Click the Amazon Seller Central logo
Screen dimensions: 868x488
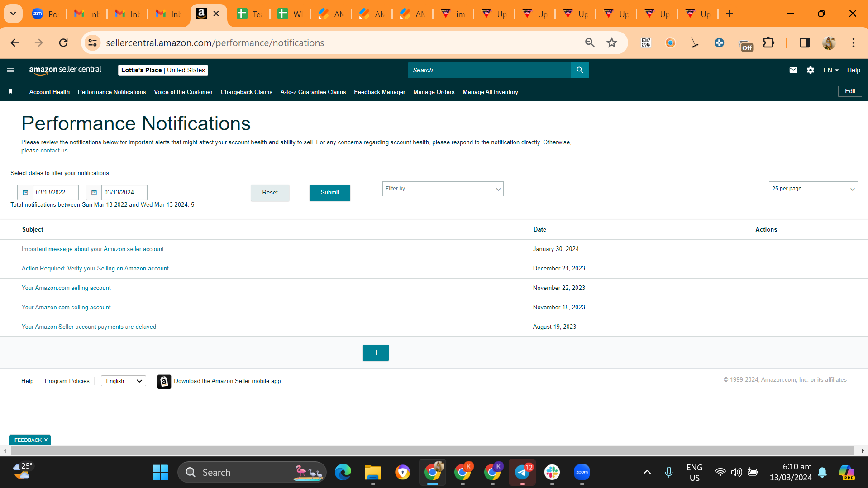[65, 70]
